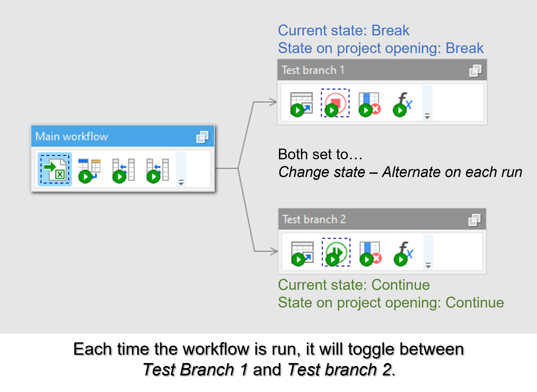The height and width of the screenshot is (392, 537).
Task: Expand the Test branch 2 overflow arrow
Action: (428, 265)
